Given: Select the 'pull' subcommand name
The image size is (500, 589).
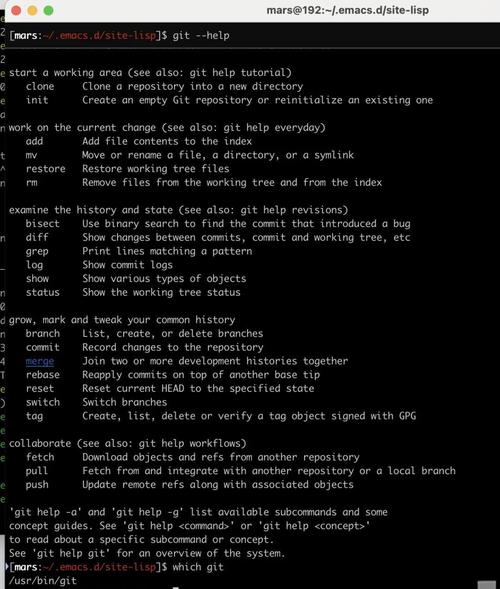Looking at the screenshot, I should pos(37,471).
